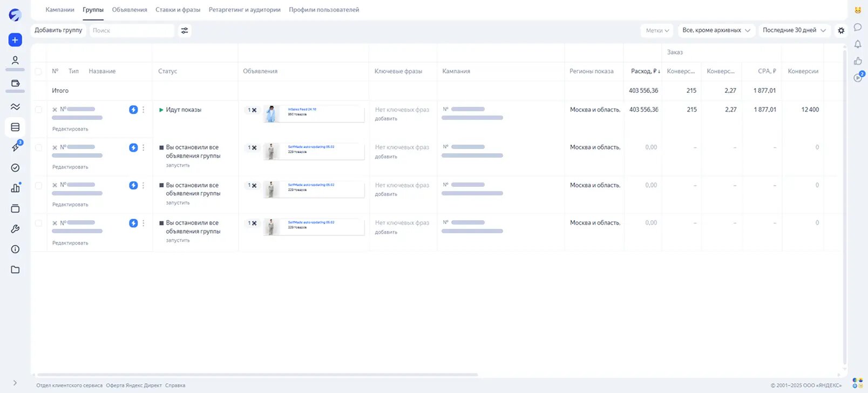Open the 'Профили пользователей' tab

pos(324,10)
